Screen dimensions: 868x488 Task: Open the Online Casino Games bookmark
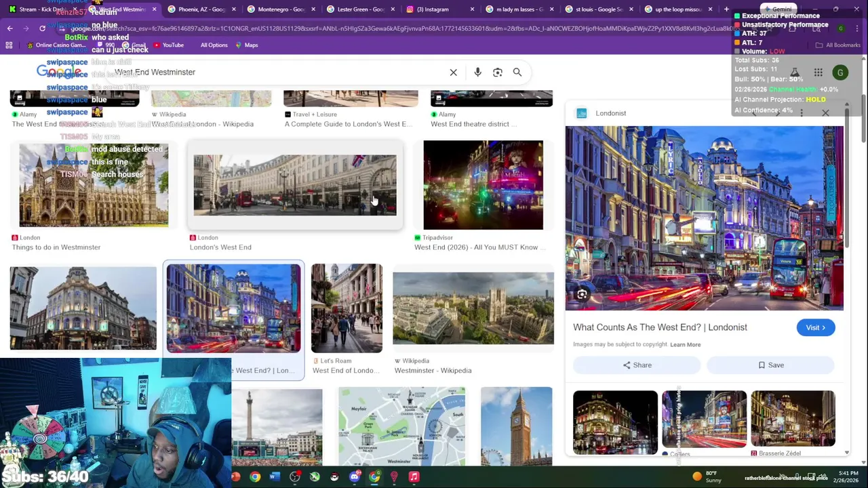[56, 45]
